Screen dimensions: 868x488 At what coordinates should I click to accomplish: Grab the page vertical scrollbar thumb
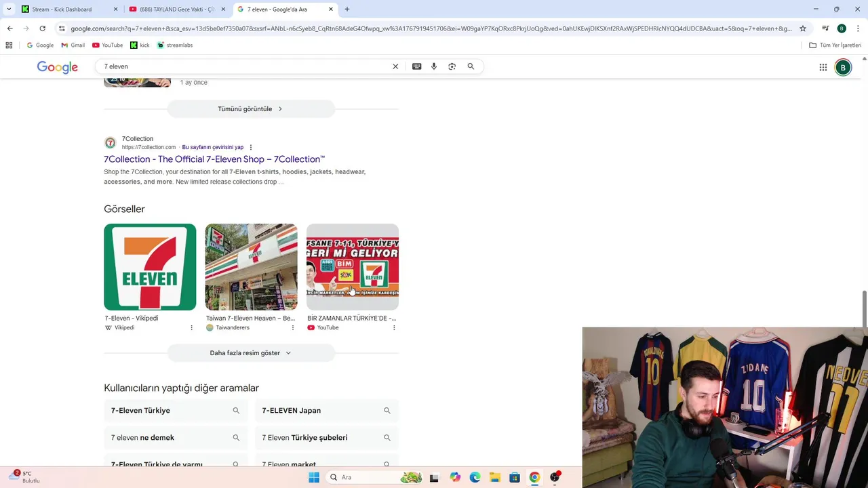(864, 308)
